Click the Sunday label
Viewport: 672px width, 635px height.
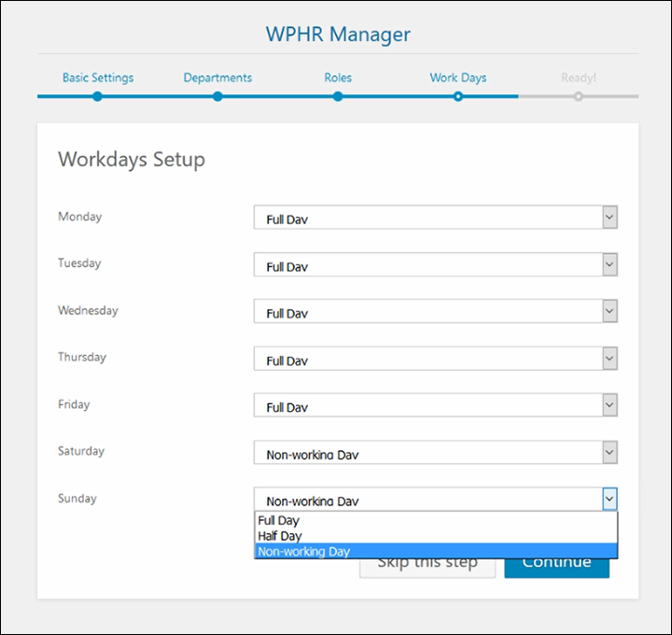(77, 499)
